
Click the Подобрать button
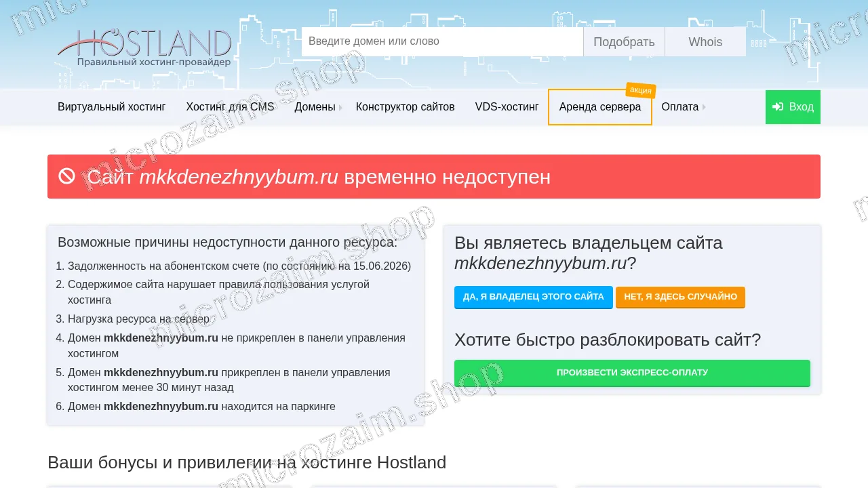[x=624, y=41]
